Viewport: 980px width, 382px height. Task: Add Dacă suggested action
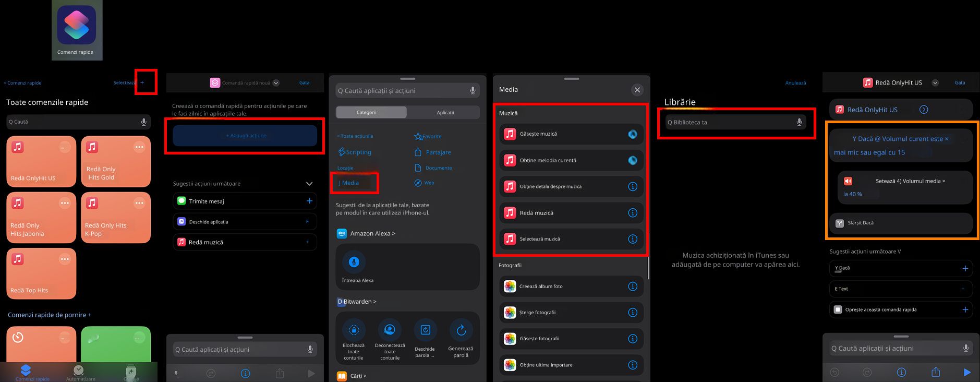[965, 268]
